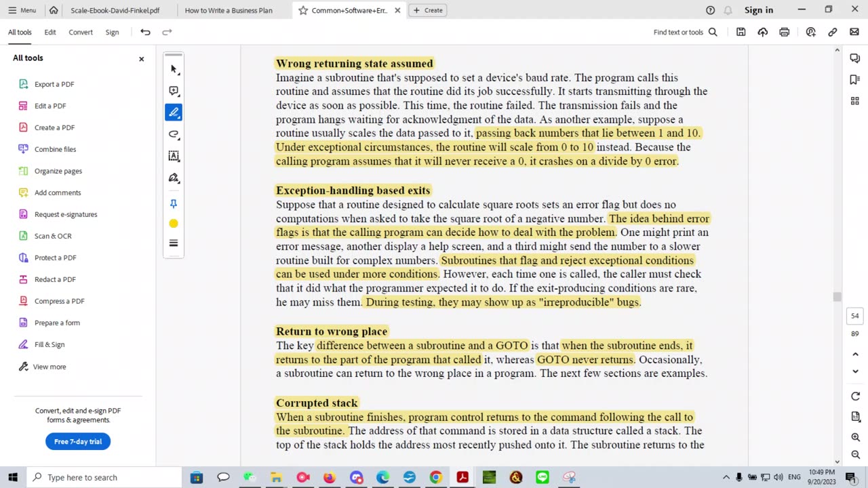Click the vertical document scrollbar thumb
868x488 pixels.
pyautogui.click(x=837, y=297)
